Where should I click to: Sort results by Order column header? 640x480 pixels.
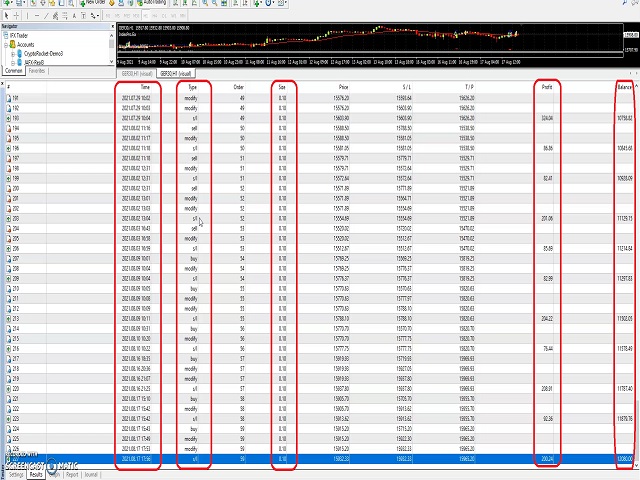tap(239, 87)
